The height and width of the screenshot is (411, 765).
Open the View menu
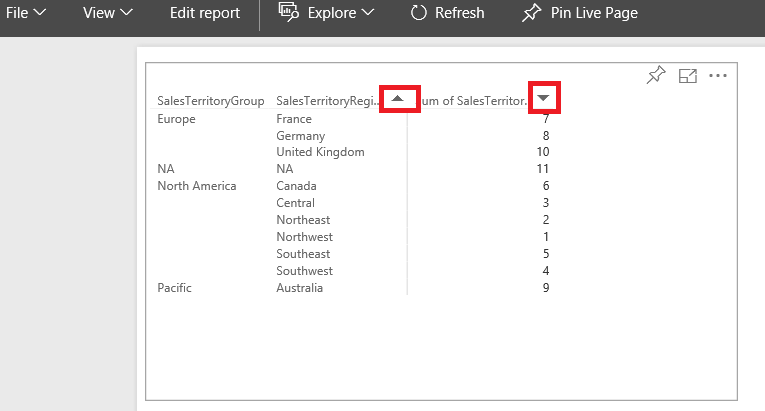(x=108, y=13)
